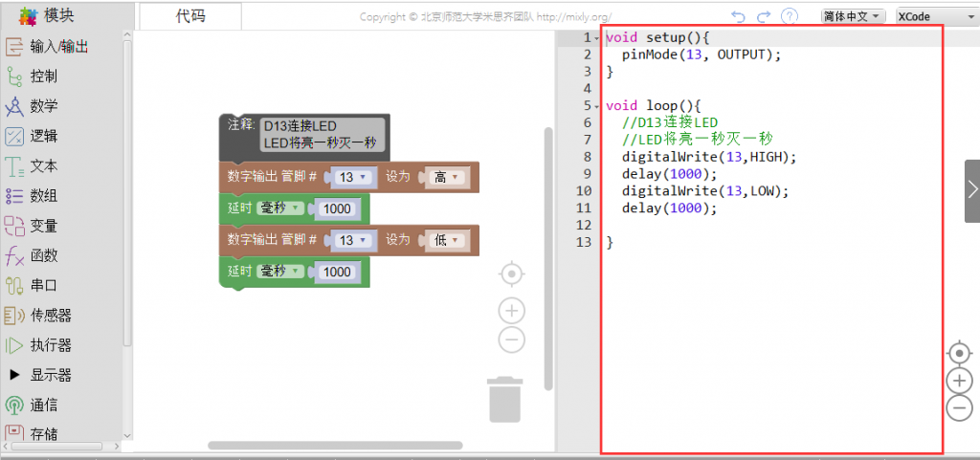Open the mixly.org copyright link
Image resolution: width=980 pixels, height=460 pixels.
(x=573, y=17)
